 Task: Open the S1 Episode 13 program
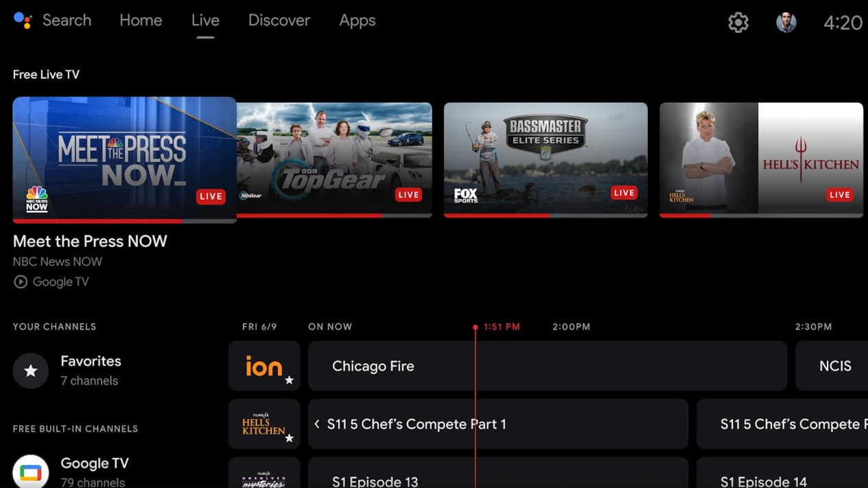pyautogui.click(x=498, y=473)
